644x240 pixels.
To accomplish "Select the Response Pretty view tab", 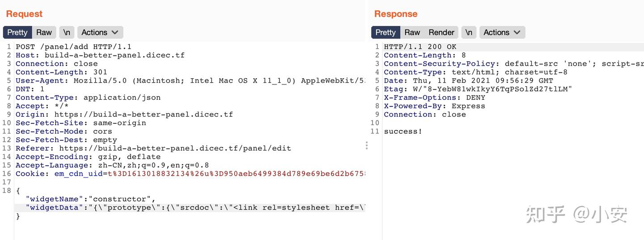I will [x=386, y=32].
